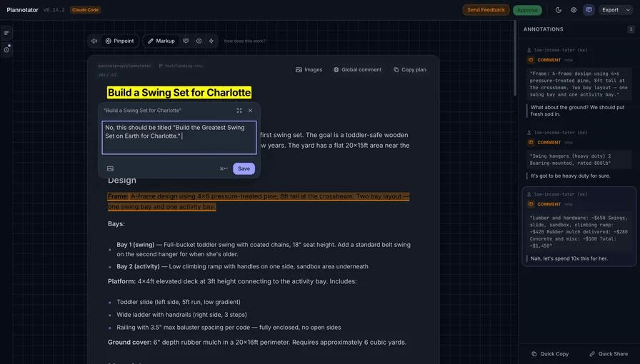Add a Global comment
Image resolution: width=640 pixels, height=364 pixels.
coord(358,70)
